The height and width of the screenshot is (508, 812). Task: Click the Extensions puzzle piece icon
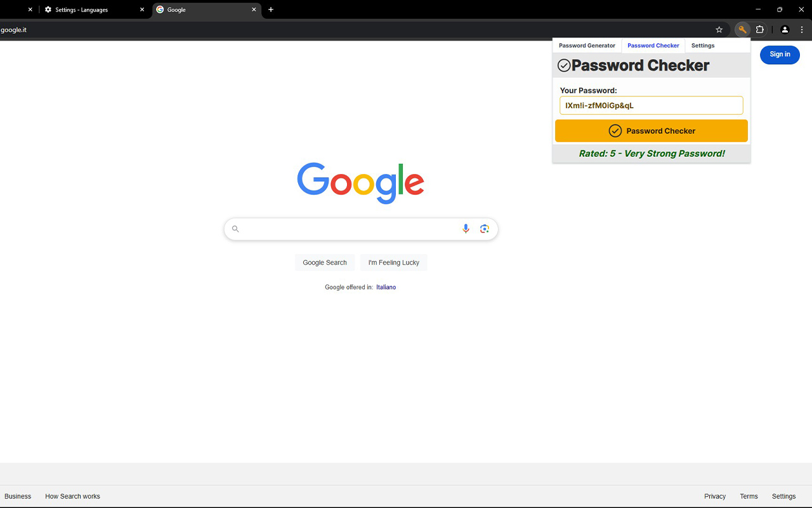coord(759,29)
